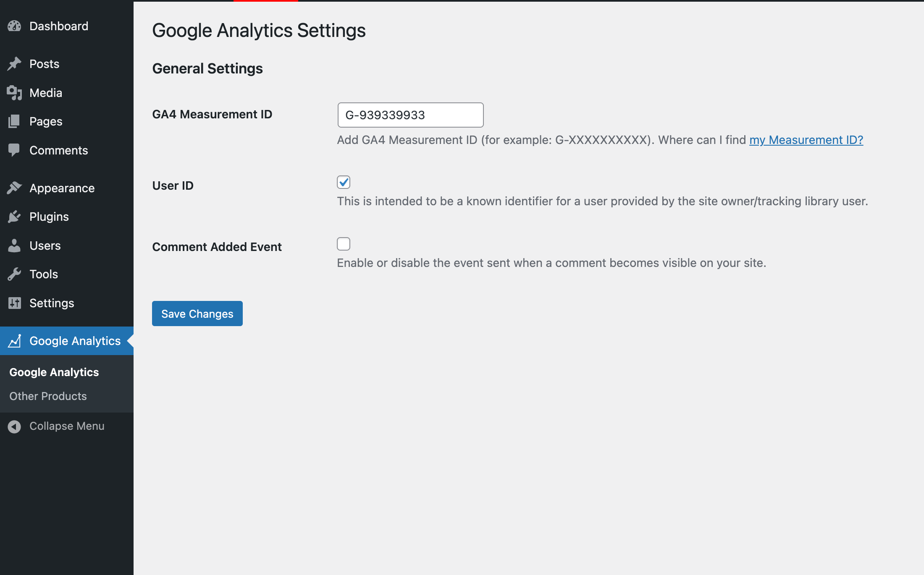Click the Collapse Menu arrow icon
Image resolution: width=924 pixels, height=575 pixels.
[14, 426]
